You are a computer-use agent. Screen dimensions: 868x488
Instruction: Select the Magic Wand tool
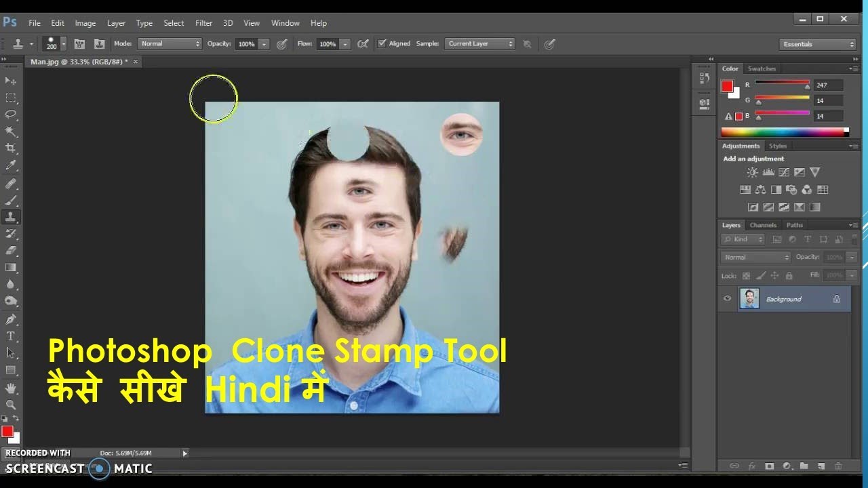[11, 131]
